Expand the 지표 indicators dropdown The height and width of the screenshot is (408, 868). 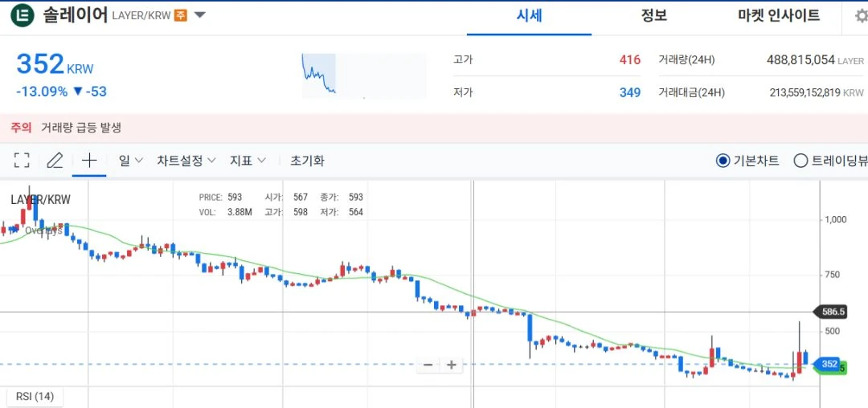(248, 161)
